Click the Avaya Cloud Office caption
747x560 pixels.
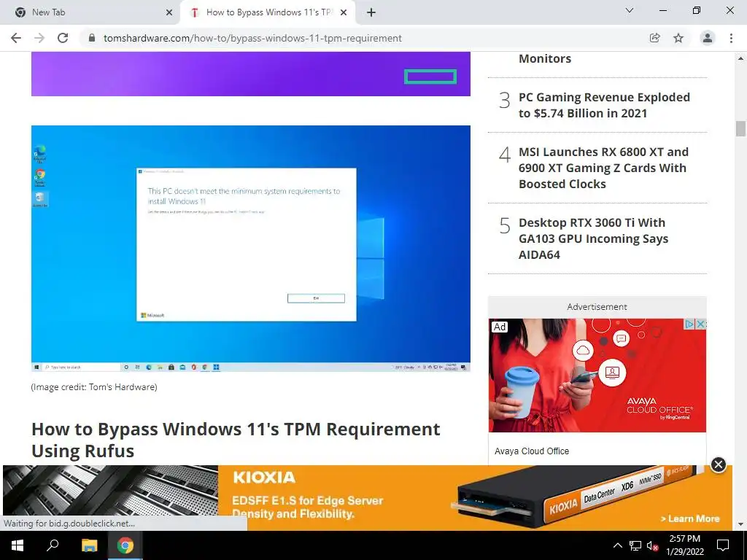coord(532,451)
